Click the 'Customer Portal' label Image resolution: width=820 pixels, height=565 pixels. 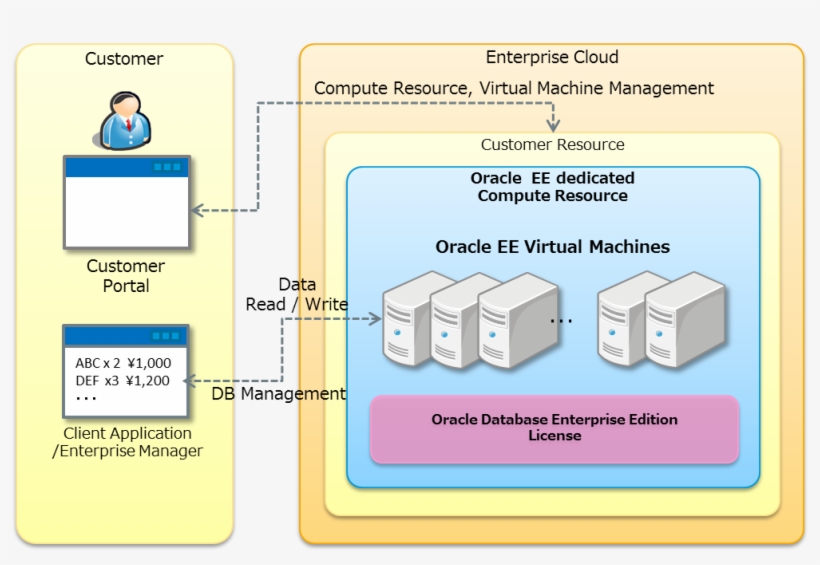click(x=126, y=276)
